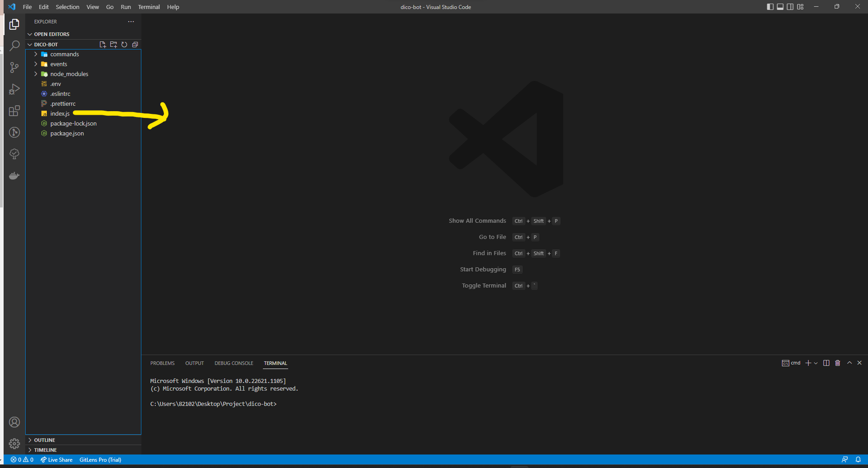The height and width of the screenshot is (468, 868).
Task: Open the Help menu
Action: point(173,7)
